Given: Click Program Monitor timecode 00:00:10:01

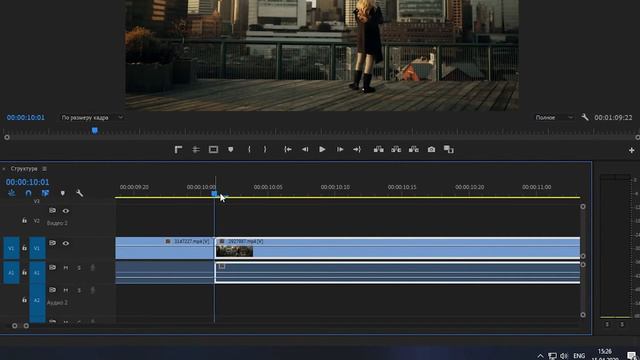Looking at the screenshot, I should (x=26, y=118).
